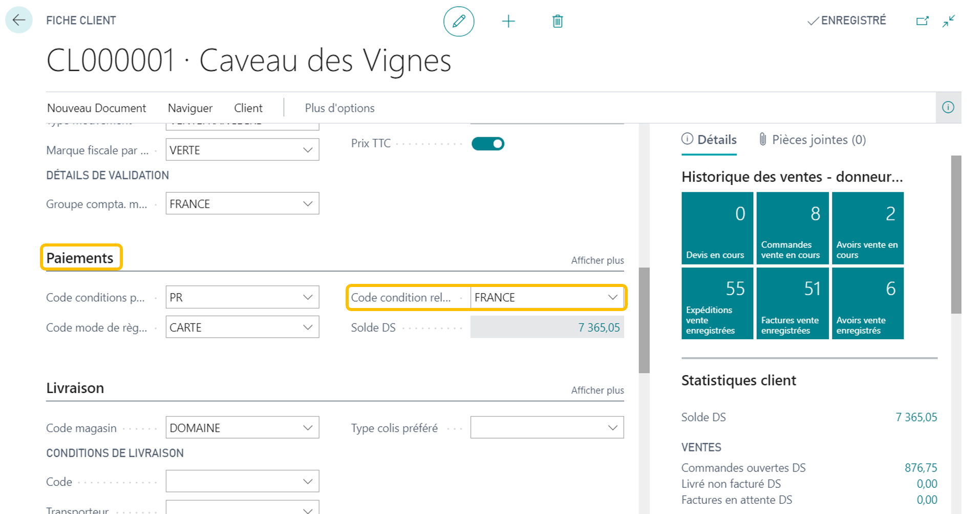Image resolution: width=980 pixels, height=514 pixels.
Task: Click the main form vertical scrollbar
Action: click(644, 320)
